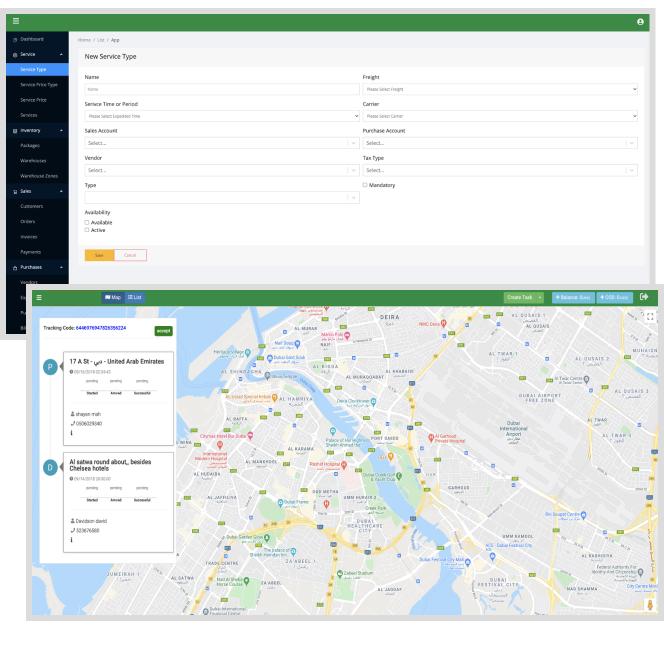Tick the Available checkbox
Screen dimensions: 664x668
87,222
